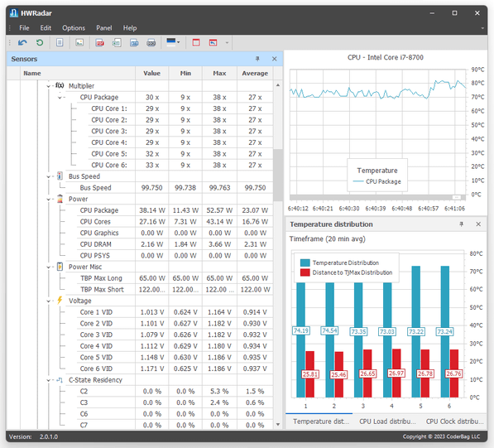
Task: Open the File menu
Action: coord(24,28)
